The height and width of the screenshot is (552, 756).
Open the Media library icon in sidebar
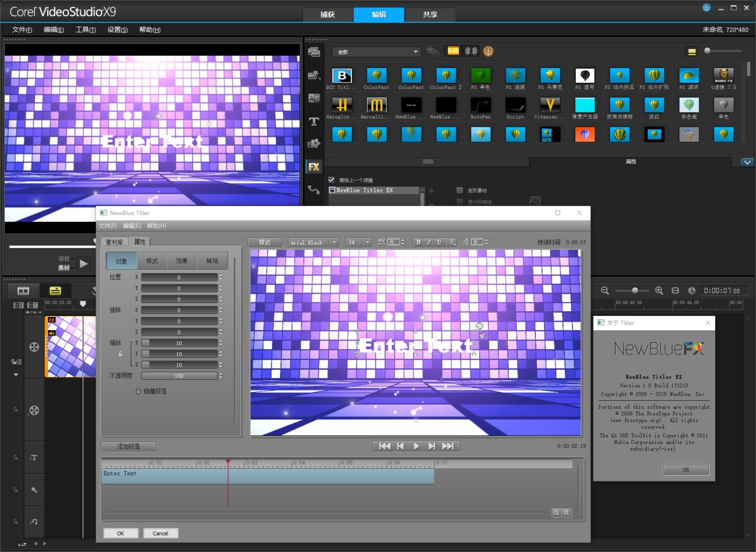coord(314,52)
